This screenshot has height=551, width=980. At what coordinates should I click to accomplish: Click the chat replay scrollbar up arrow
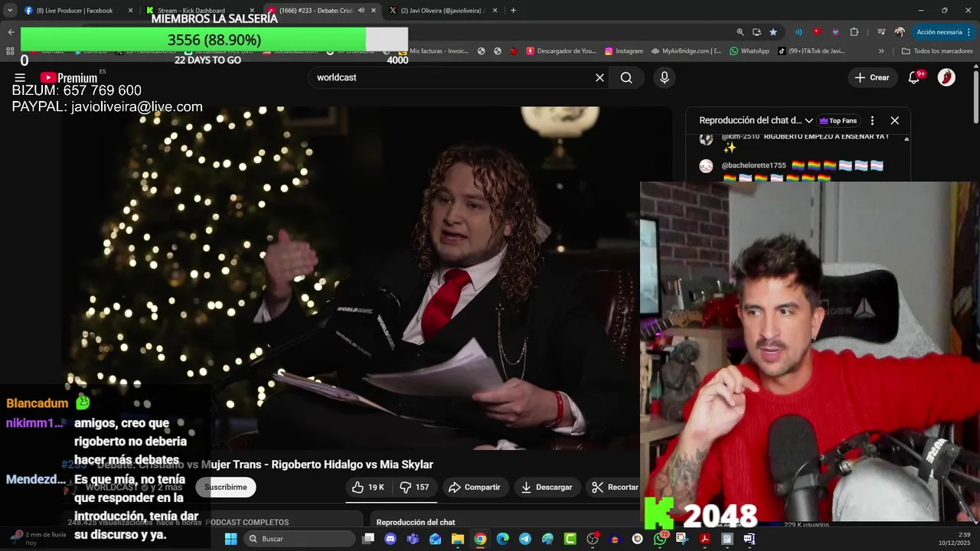point(906,139)
